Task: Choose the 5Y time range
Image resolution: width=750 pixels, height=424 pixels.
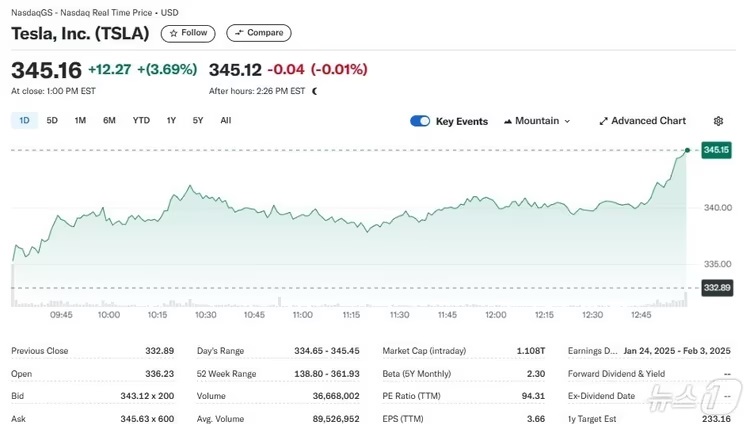Action: [x=198, y=120]
